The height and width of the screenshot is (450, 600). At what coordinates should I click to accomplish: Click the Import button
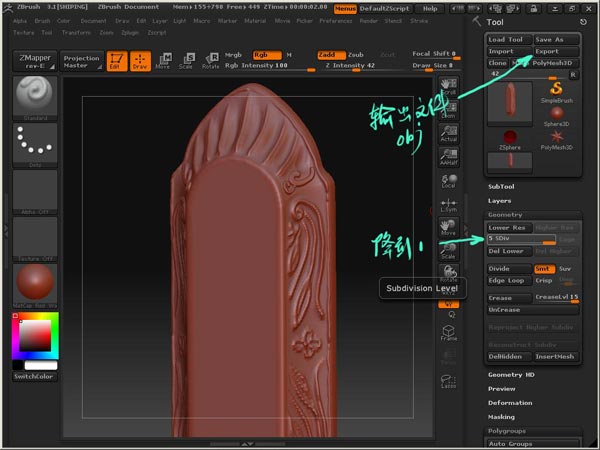click(x=509, y=51)
